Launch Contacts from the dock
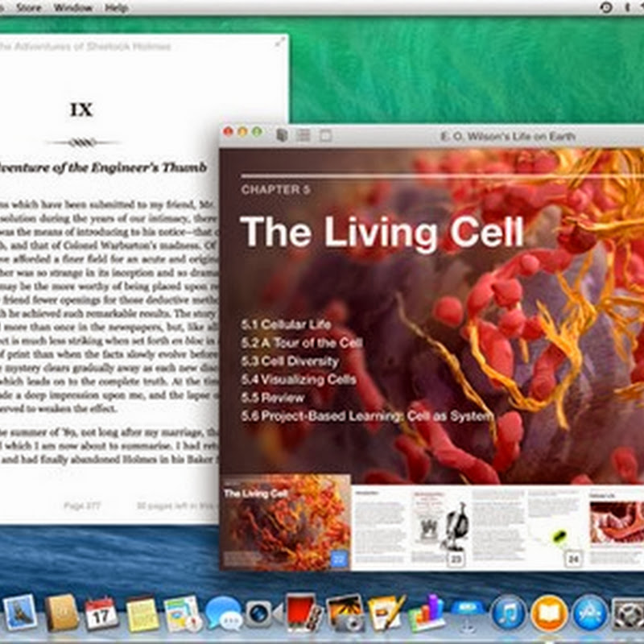The height and width of the screenshot is (644, 644). [61, 613]
